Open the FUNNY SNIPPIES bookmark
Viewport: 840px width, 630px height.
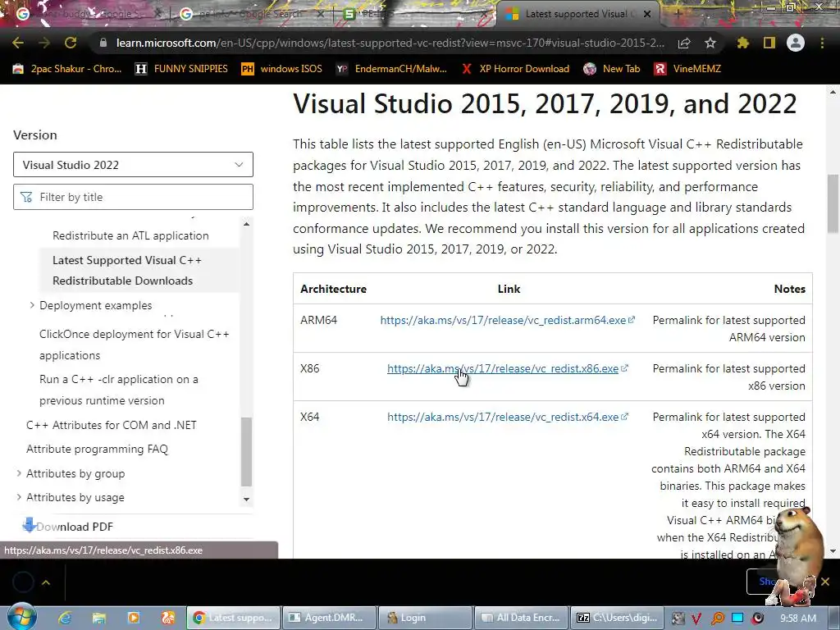pyautogui.click(x=181, y=69)
